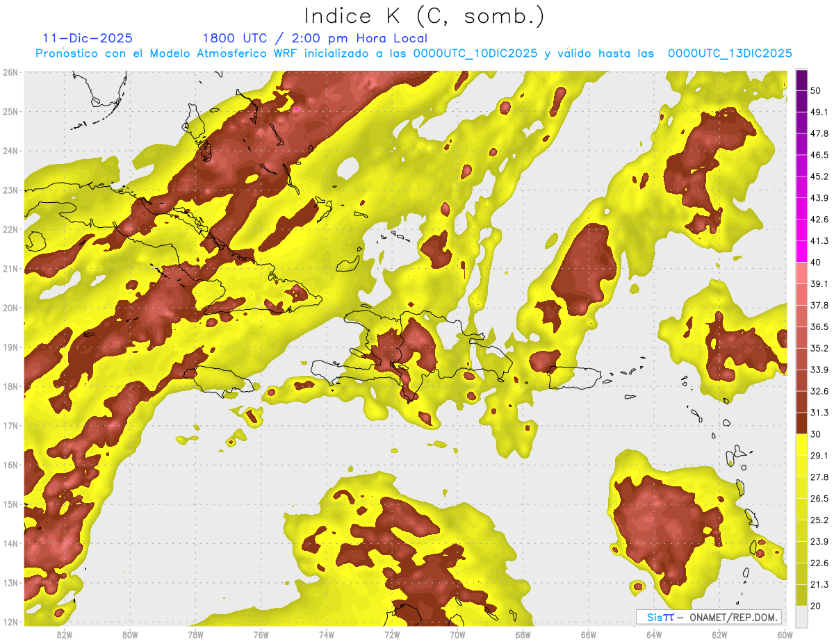Click the legend value '49.1'
834x644 pixels.
pyautogui.click(x=819, y=112)
